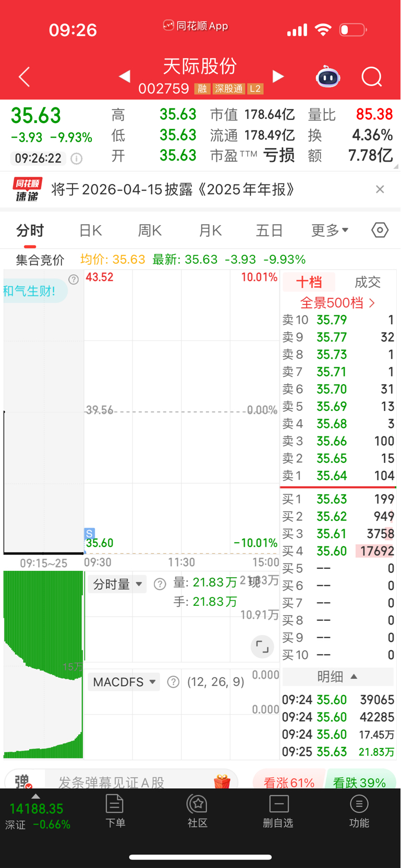The image size is (401, 868).
Task: Tap the 深股通 tag
Action: (x=229, y=89)
